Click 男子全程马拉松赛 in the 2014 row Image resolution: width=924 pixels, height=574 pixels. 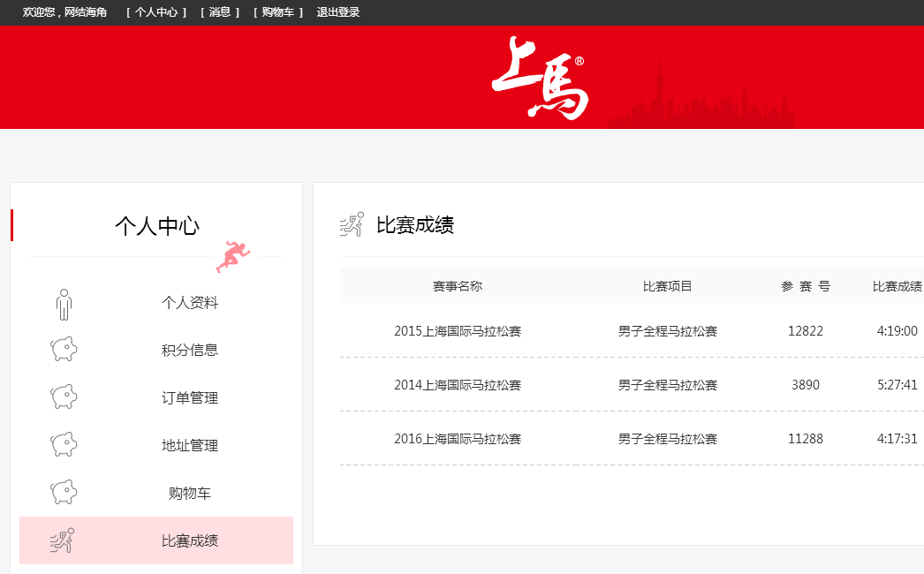click(x=668, y=385)
